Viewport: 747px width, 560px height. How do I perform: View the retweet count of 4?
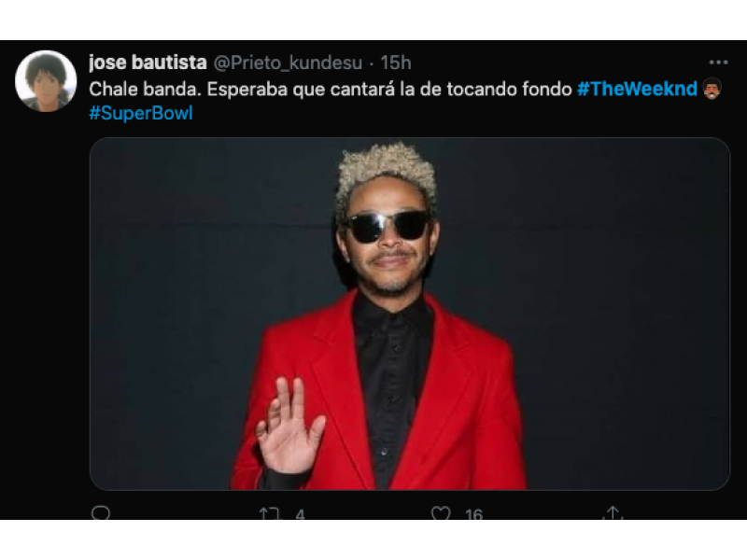300,514
